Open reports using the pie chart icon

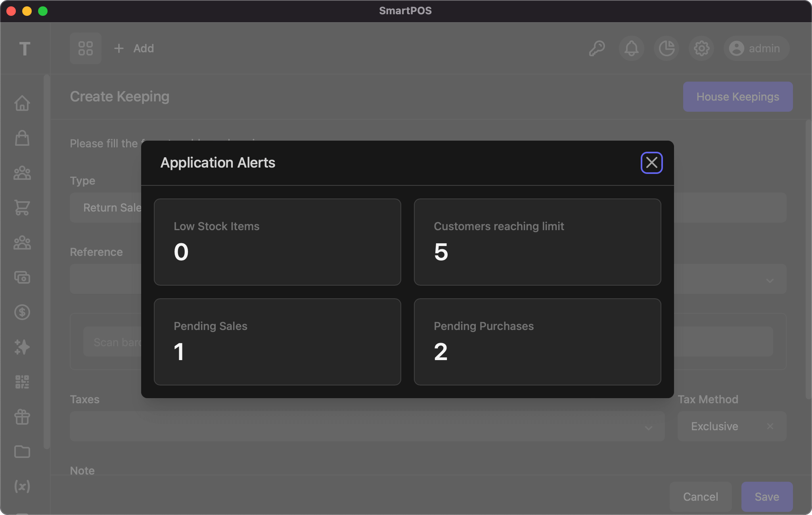click(x=666, y=48)
